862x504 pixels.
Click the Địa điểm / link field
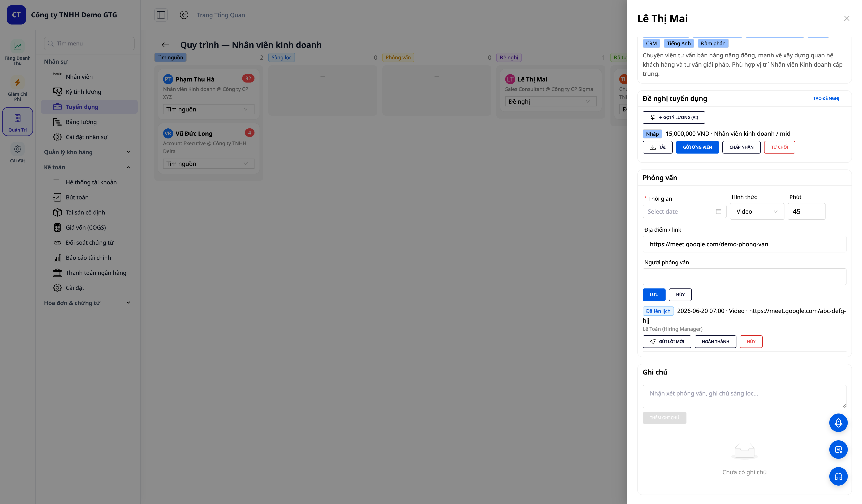pos(744,244)
